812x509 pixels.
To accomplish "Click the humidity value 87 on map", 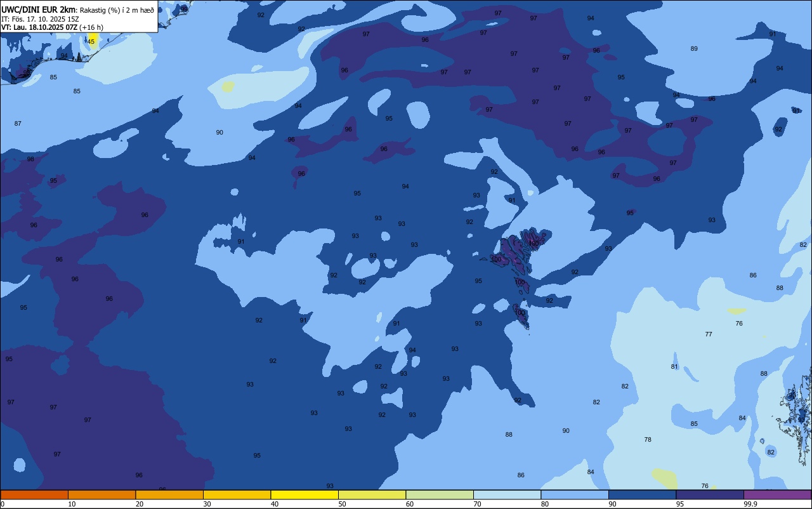I will (x=18, y=124).
